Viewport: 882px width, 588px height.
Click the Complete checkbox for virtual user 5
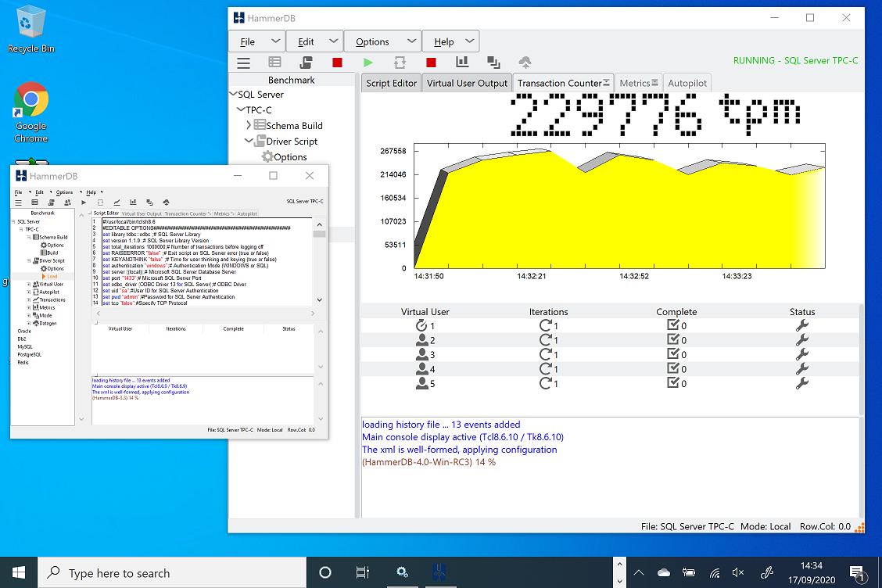pos(672,383)
